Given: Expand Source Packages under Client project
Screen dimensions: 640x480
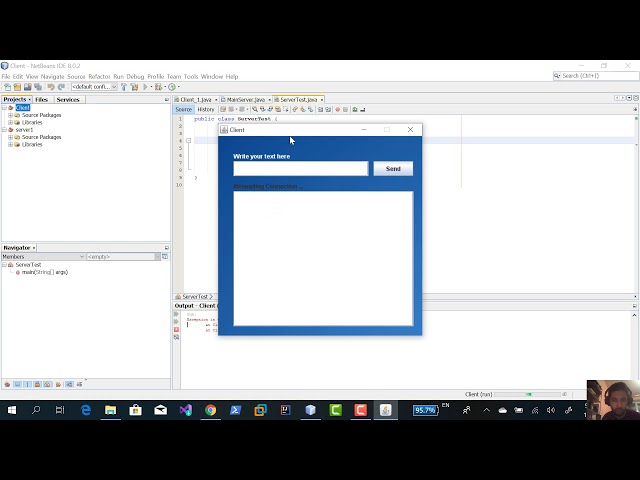Looking at the screenshot, I should pos(11,115).
